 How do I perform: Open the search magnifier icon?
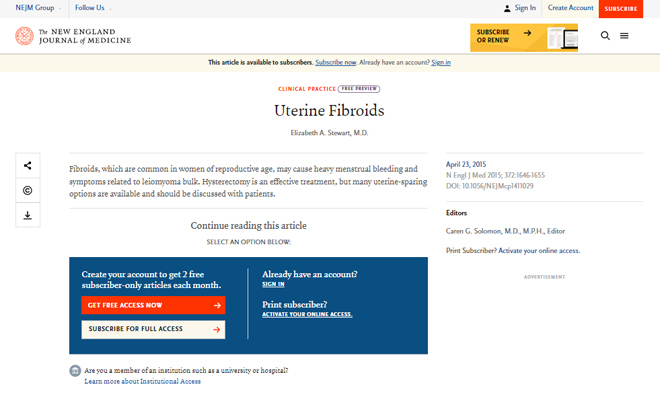coord(605,36)
